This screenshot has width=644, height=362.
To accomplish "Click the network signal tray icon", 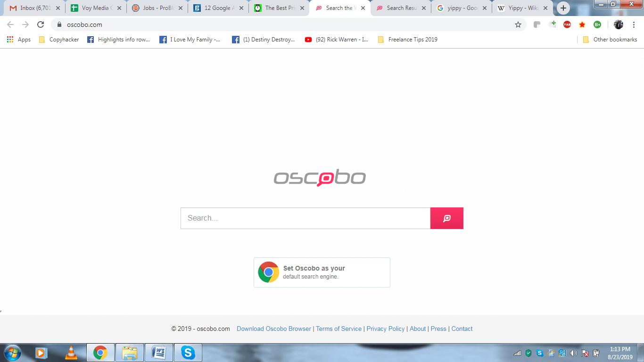I will coord(517,353).
